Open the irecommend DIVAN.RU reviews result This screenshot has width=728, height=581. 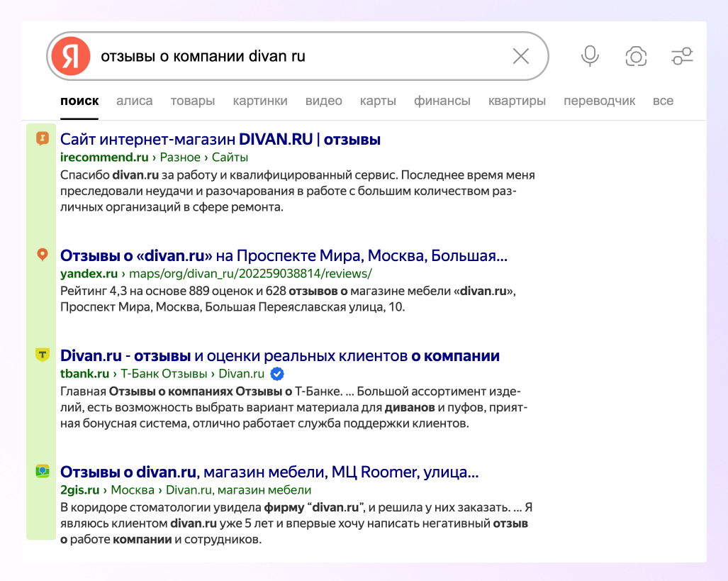220,139
